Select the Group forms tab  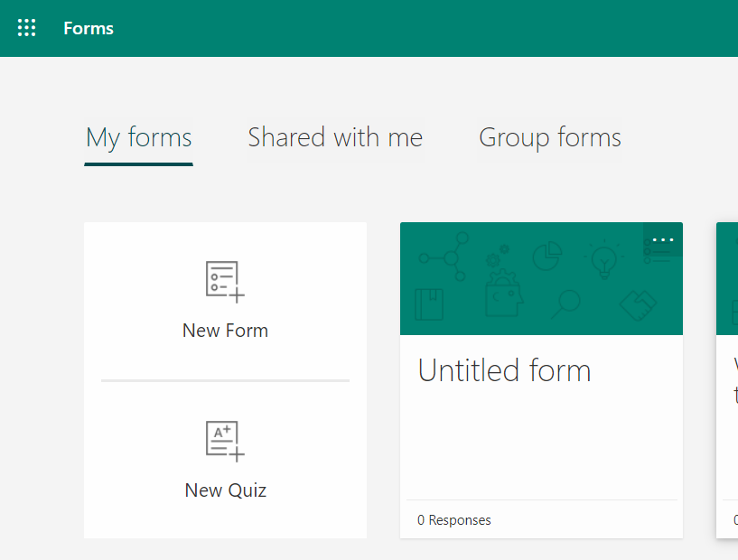tap(549, 137)
